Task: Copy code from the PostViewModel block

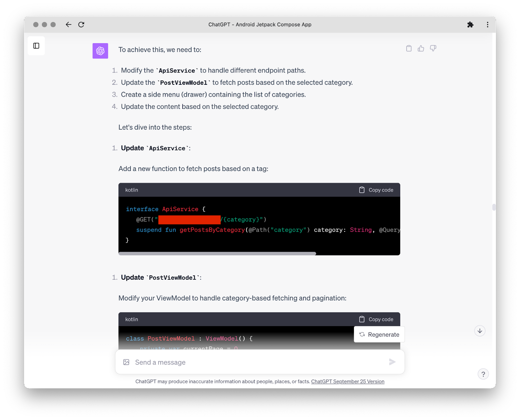Action: 376,319
